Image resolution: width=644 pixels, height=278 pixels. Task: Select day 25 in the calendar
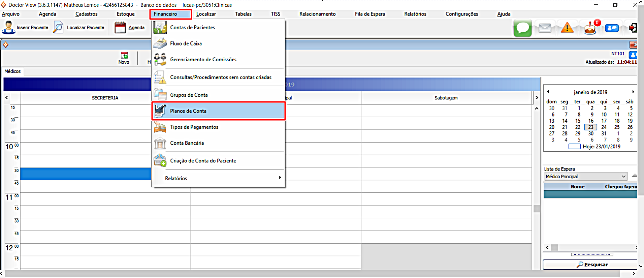point(617,127)
